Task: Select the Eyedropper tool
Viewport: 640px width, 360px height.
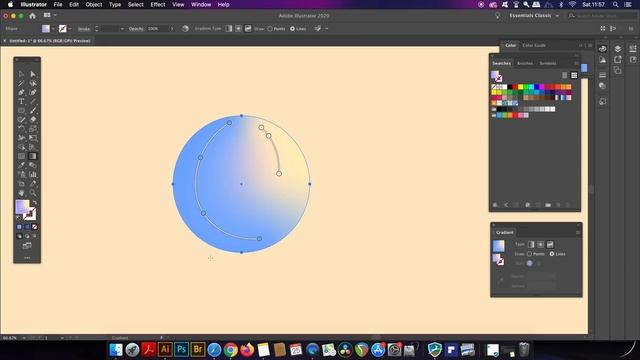Action: point(21,165)
